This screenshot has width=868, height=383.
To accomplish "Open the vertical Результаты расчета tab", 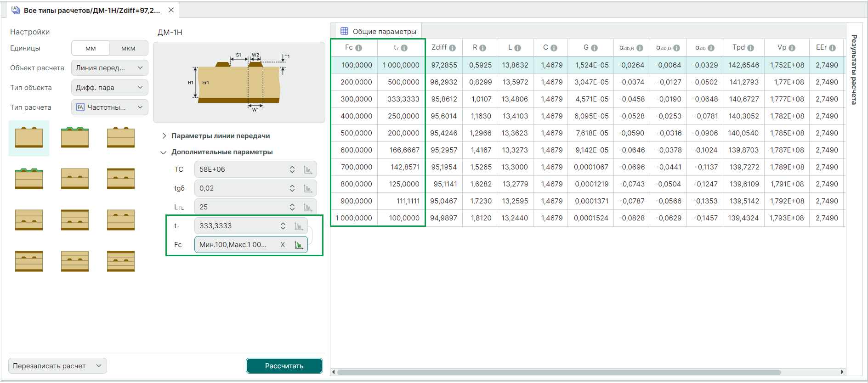I will pyautogui.click(x=854, y=69).
